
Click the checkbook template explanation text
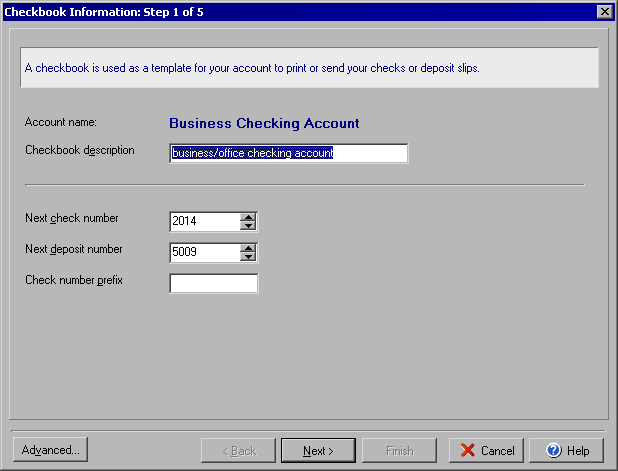click(x=252, y=68)
